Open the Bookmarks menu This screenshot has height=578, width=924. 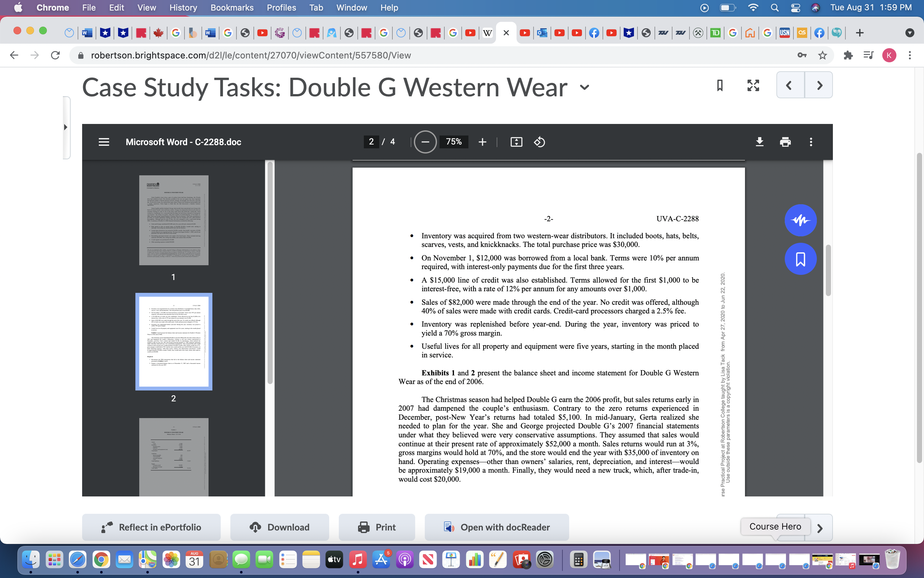point(232,8)
